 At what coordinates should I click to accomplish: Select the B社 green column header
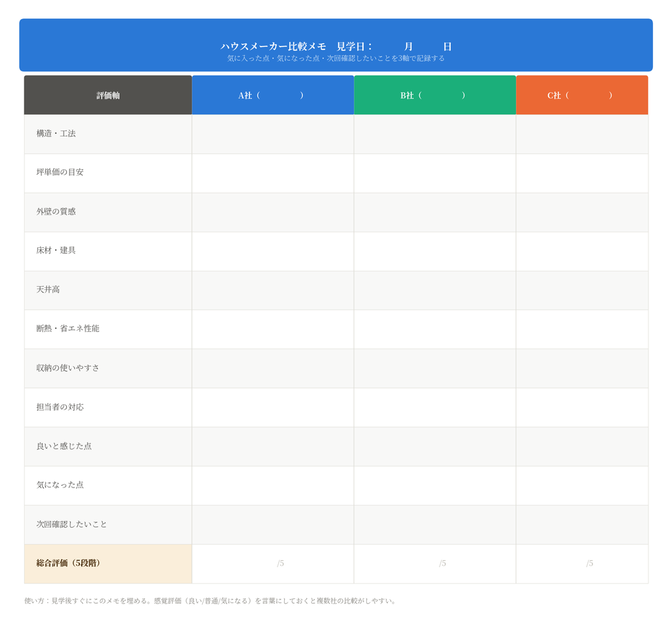coord(435,95)
